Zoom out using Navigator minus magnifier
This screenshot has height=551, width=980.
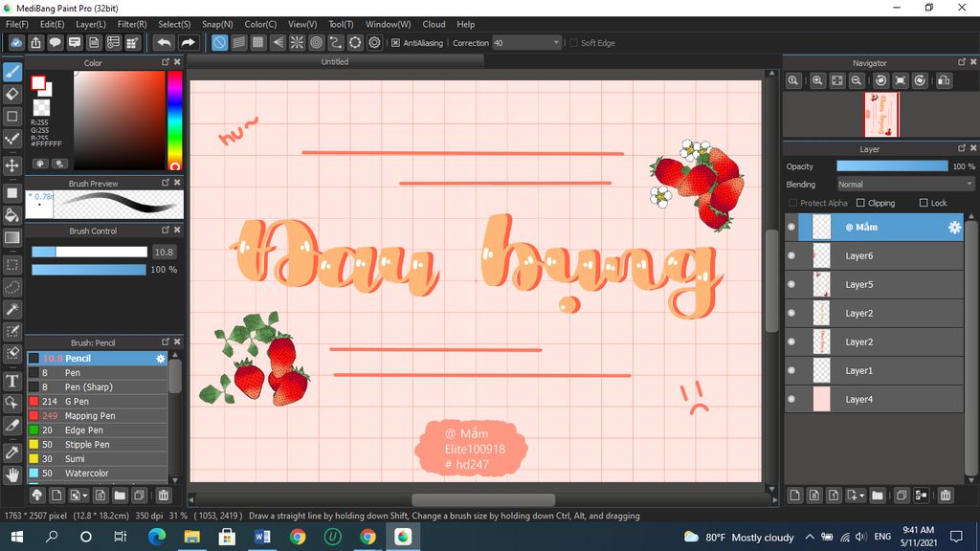857,80
